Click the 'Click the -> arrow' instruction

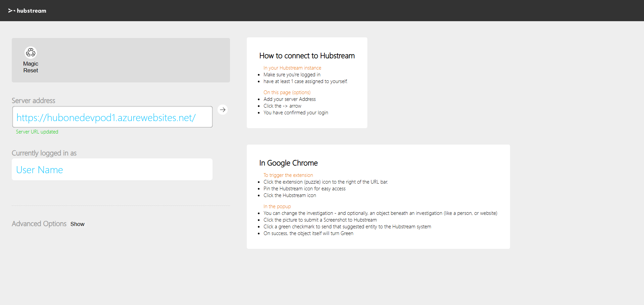point(282,106)
